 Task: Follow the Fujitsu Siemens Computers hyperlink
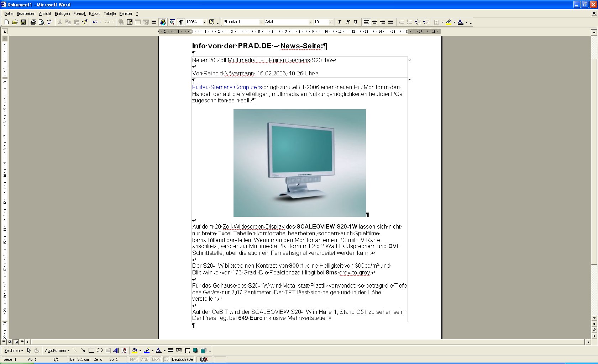227,87
